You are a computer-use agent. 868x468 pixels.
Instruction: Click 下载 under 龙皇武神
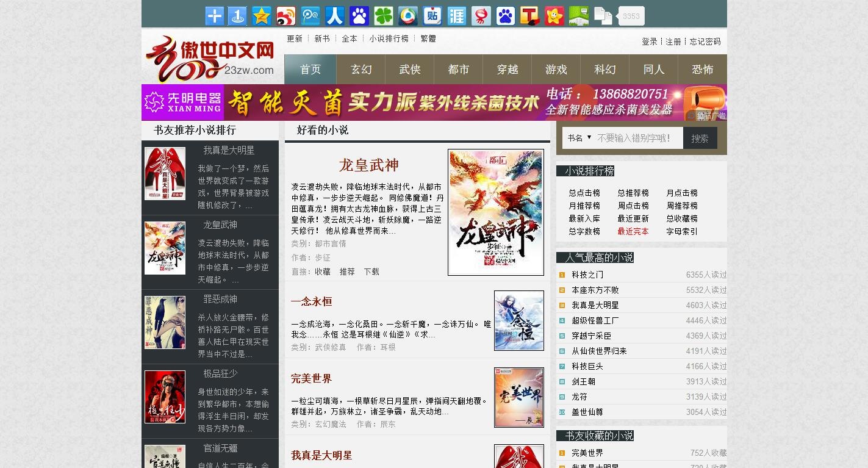(x=371, y=272)
